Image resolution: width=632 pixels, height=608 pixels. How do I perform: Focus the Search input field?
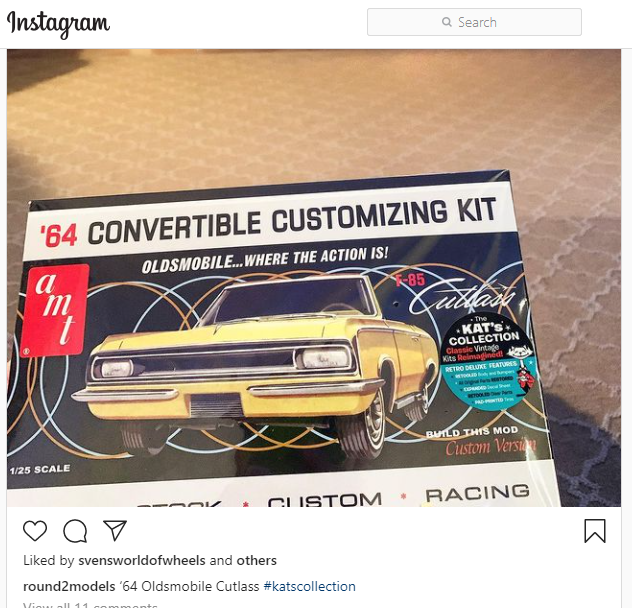pyautogui.click(x=474, y=22)
